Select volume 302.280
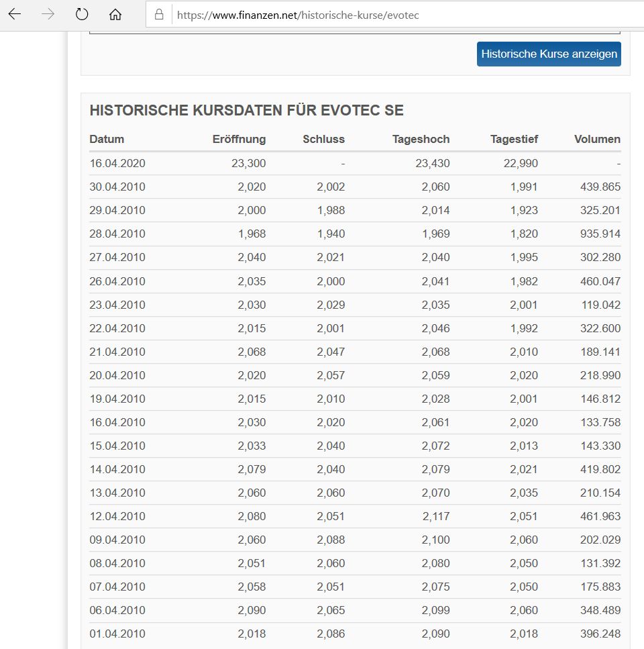The image size is (644, 649). click(600, 258)
